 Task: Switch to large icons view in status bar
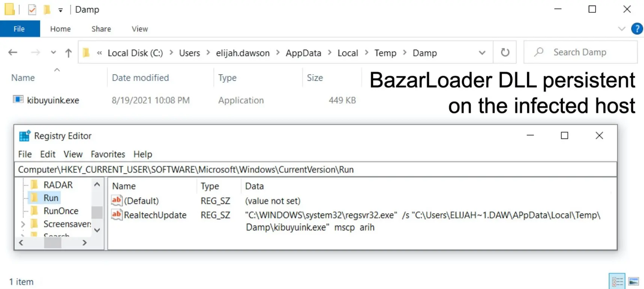634,281
